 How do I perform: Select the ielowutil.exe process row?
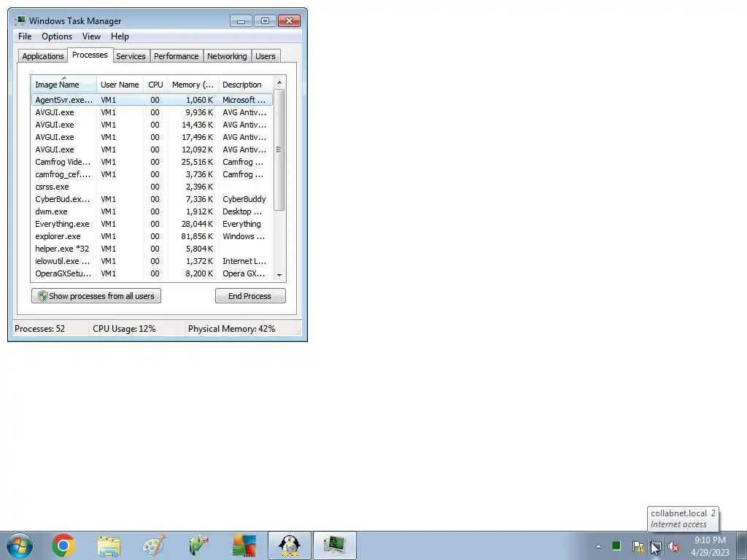(152, 261)
